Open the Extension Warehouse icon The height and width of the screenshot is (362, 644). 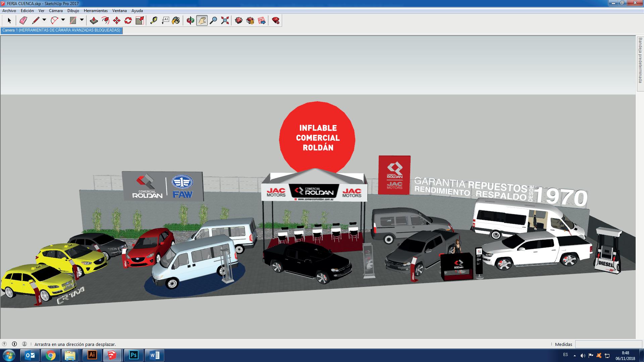tap(276, 21)
